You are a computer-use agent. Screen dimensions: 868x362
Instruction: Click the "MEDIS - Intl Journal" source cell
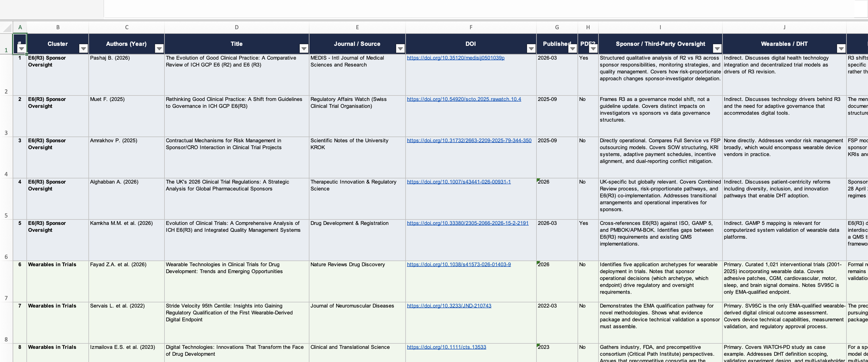pyautogui.click(x=357, y=75)
